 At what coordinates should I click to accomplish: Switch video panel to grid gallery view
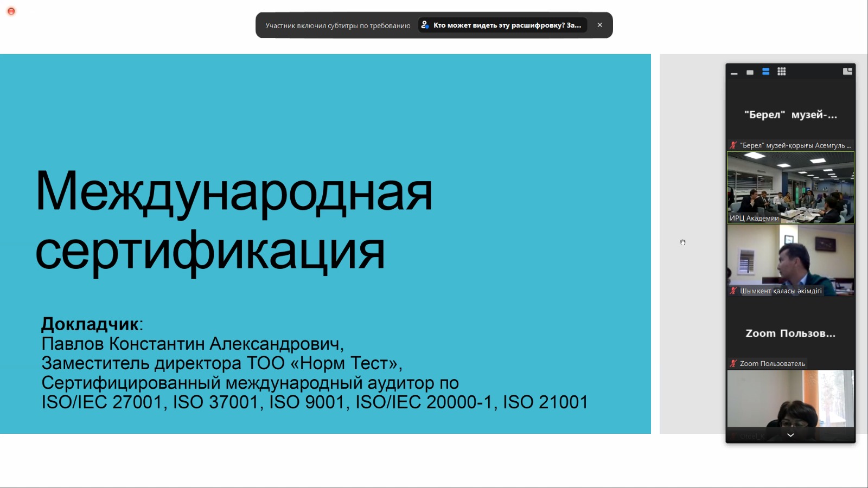click(x=781, y=72)
